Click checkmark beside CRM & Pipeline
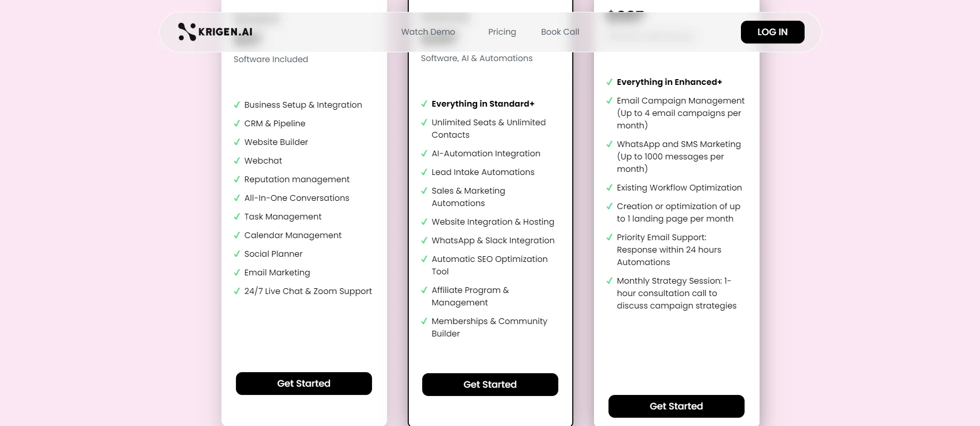 click(x=236, y=123)
